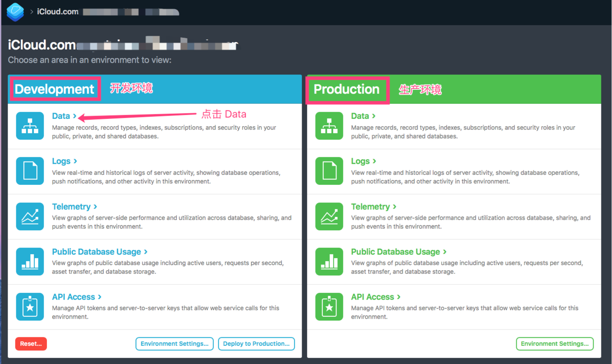Click the red Reset... button
The width and height of the screenshot is (612, 364).
click(31, 344)
